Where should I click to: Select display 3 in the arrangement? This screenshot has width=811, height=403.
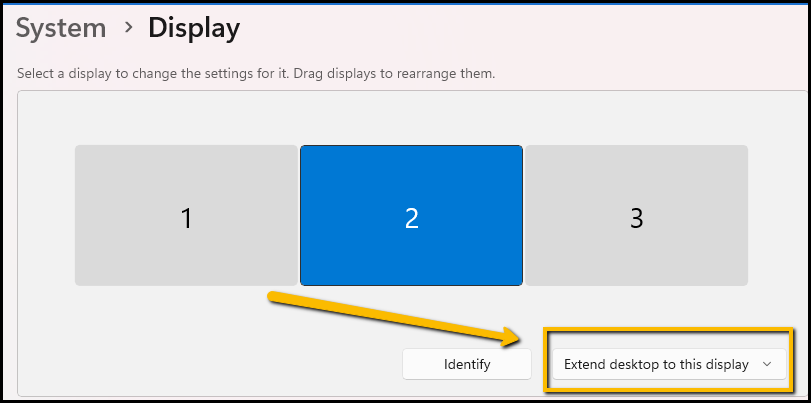pyautogui.click(x=636, y=215)
